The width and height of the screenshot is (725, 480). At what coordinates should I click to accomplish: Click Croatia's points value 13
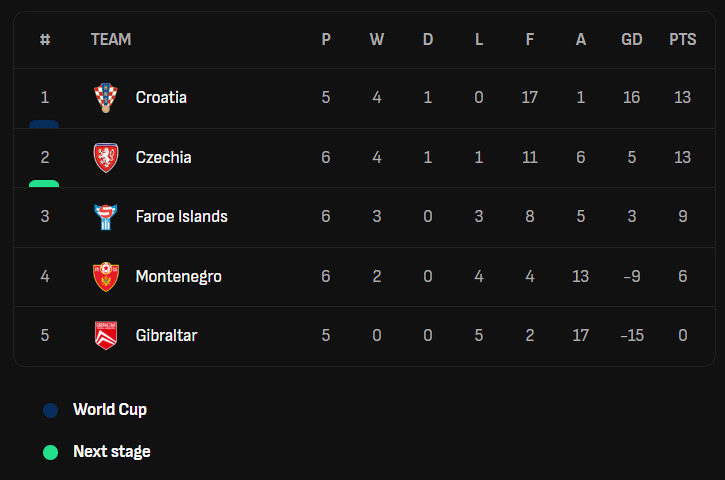pos(682,98)
